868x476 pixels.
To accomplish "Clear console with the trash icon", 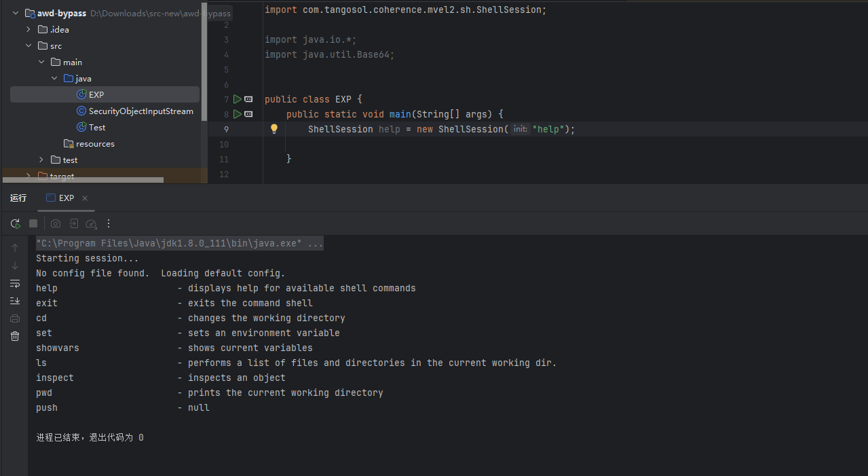I will tap(15, 336).
